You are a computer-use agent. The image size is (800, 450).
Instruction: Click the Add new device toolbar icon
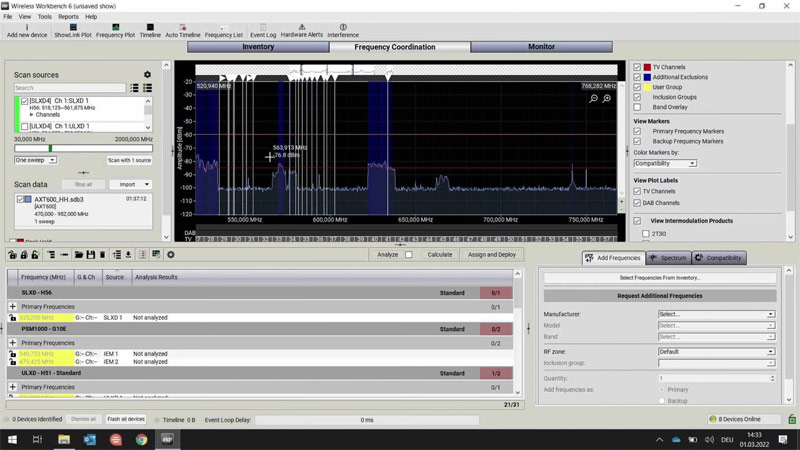pos(26,30)
